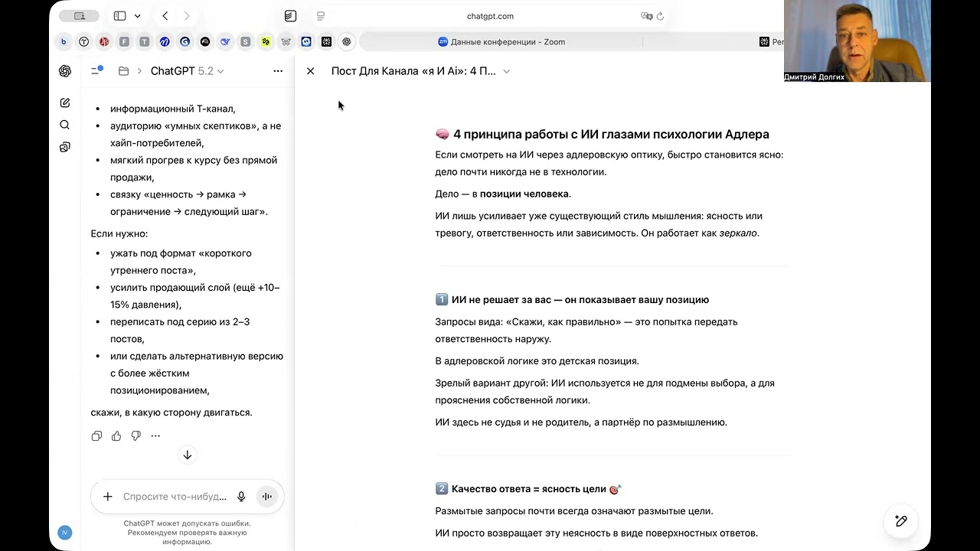This screenshot has width=980, height=551.
Task: Open the library images icon in the sidebar
Action: (x=65, y=147)
